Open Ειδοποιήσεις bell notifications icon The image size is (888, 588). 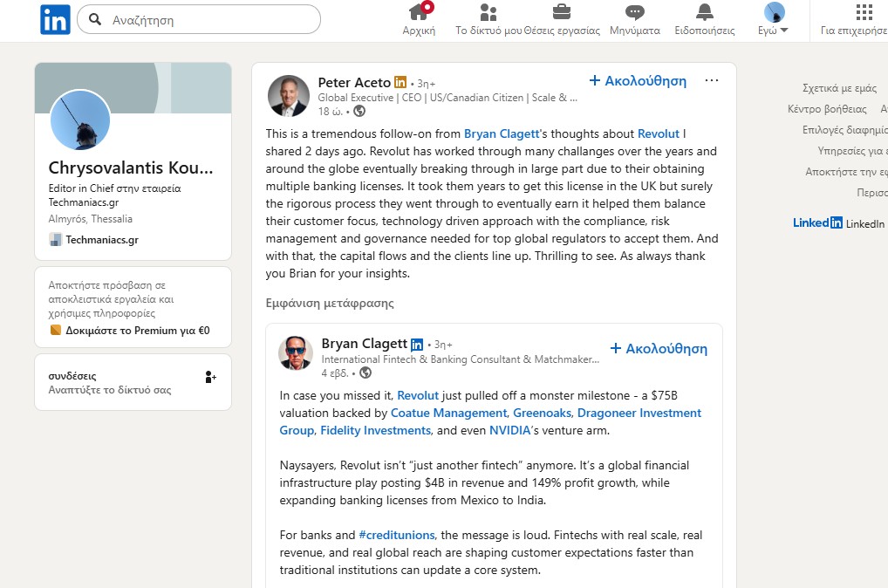coord(704,12)
